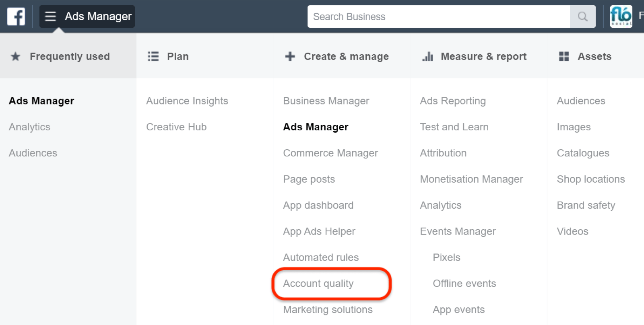The height and width of the screenshot is (325, 644).
Task: Open Catalogues in Assets
Action: 583,153
